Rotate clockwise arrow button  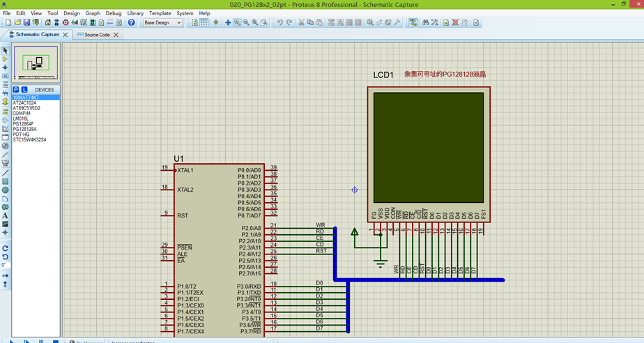pos(5,248)
